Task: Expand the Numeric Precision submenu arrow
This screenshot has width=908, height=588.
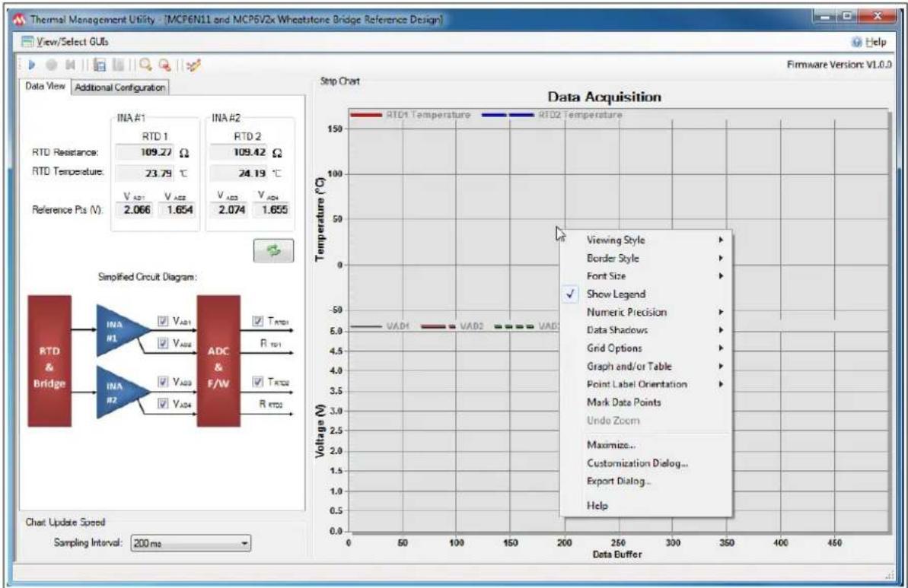Action: [721, 312]
